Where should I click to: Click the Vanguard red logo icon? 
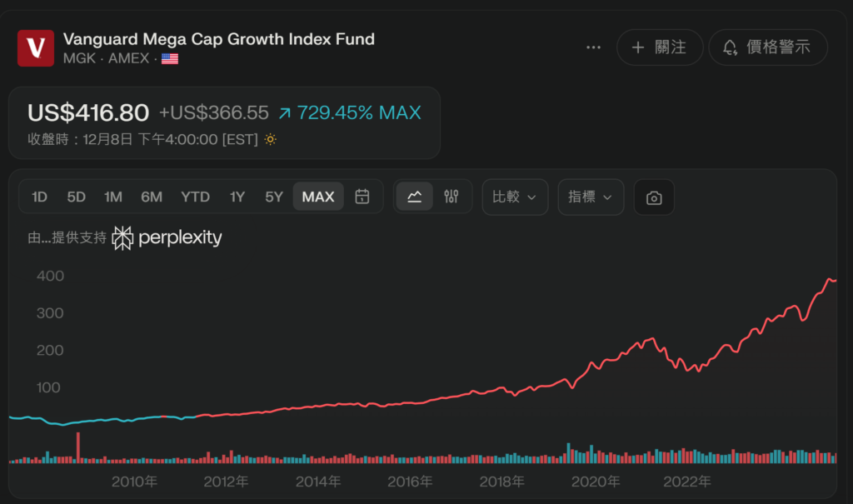[36, 48]
